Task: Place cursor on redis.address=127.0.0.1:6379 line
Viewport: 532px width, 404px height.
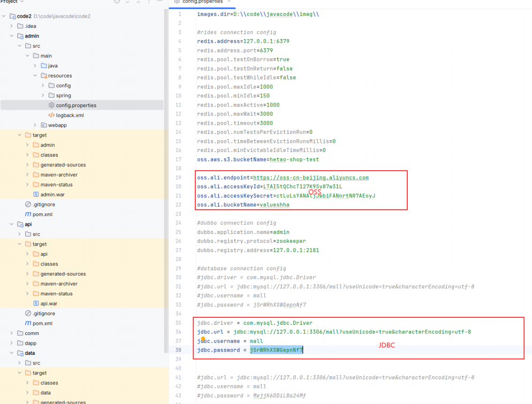Action: click(244, 41)
